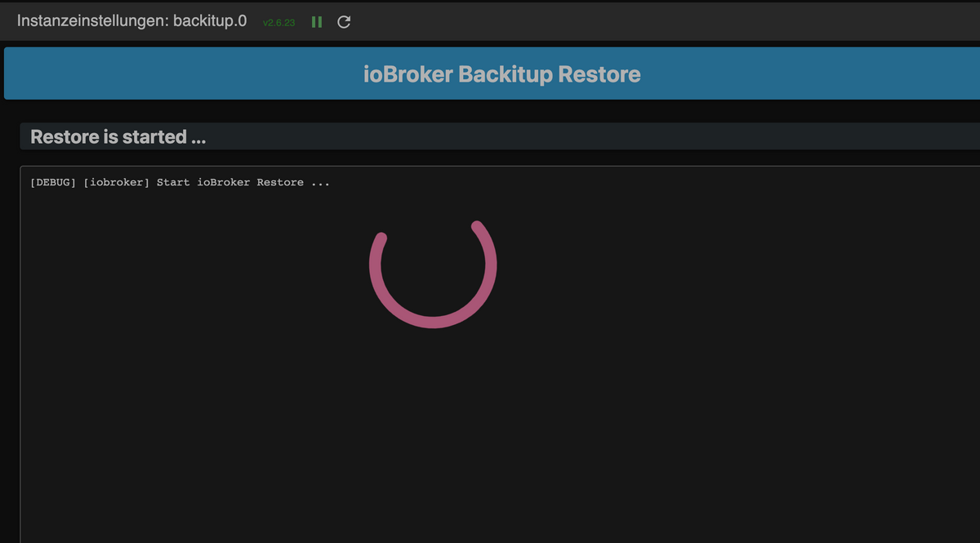Pause the backitup.0 instance
This screenshot has width=980, height=543.
tap(317, 22)
